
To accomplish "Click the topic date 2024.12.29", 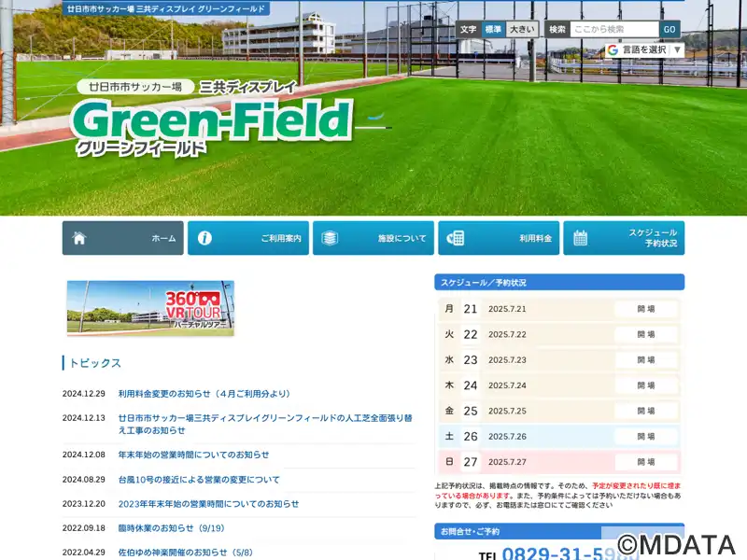I will pos(84,394).
